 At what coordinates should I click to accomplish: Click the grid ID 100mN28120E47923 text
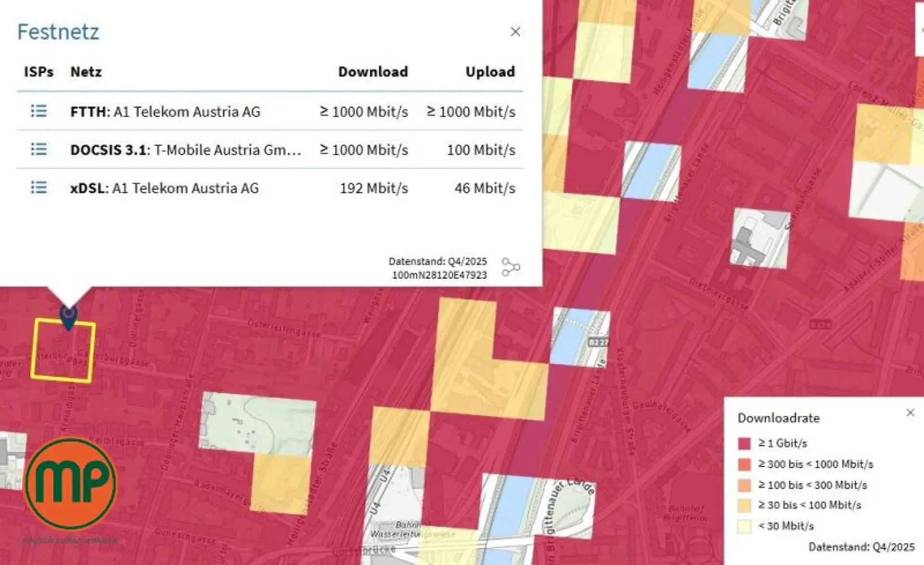(x=439, y=275)
